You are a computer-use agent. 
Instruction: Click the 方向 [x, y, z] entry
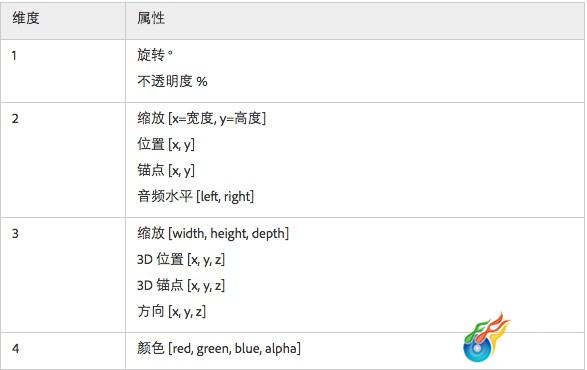coord(171,311)
